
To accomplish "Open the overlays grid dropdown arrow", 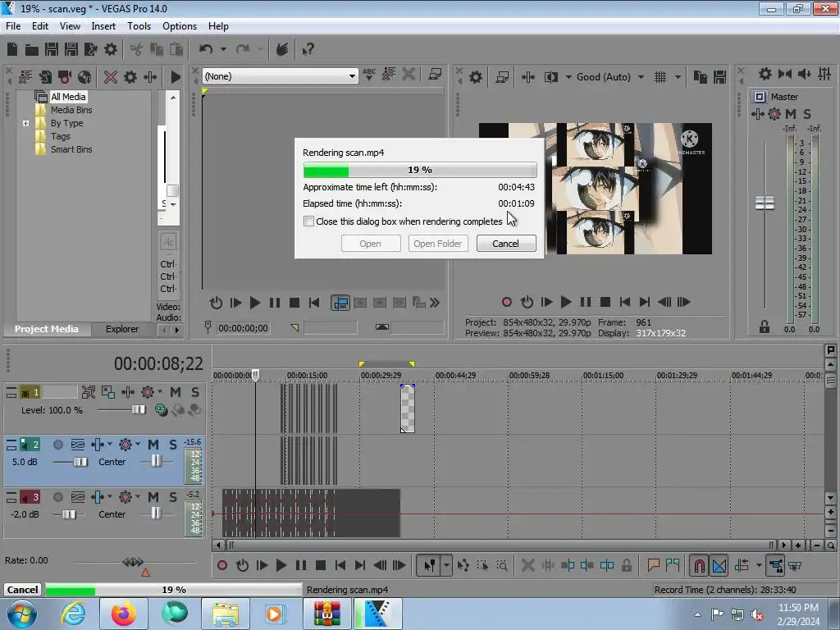I will pyautogui.click(x=678, y=77).
